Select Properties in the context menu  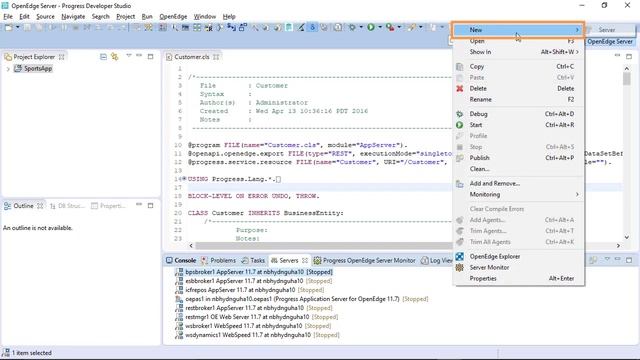518,278
